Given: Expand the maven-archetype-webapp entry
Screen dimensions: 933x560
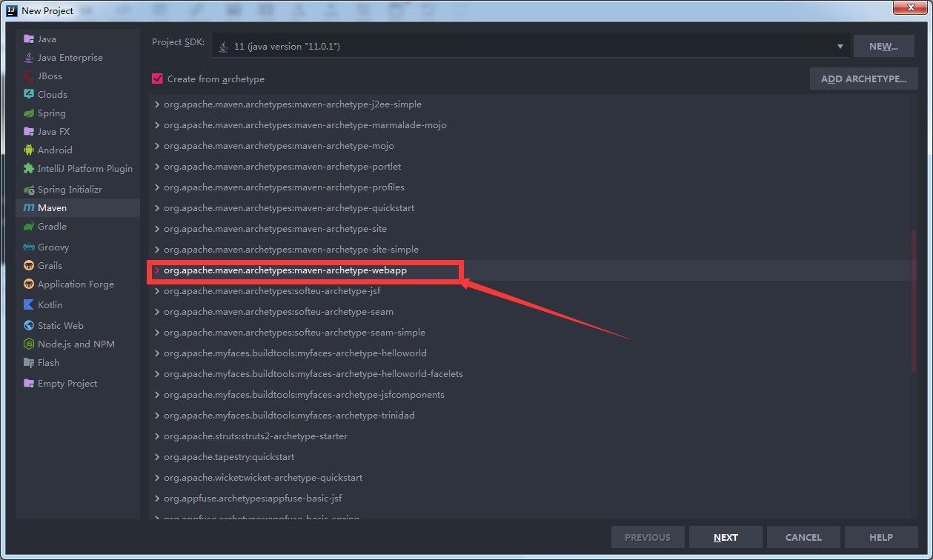Looking at the screenshot, I should 156,270.
